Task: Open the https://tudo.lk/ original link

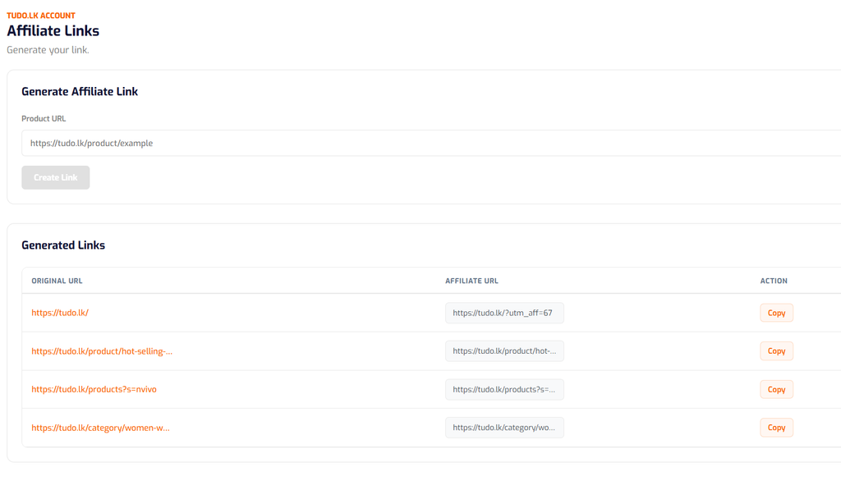Action: [x=59, y=313]
